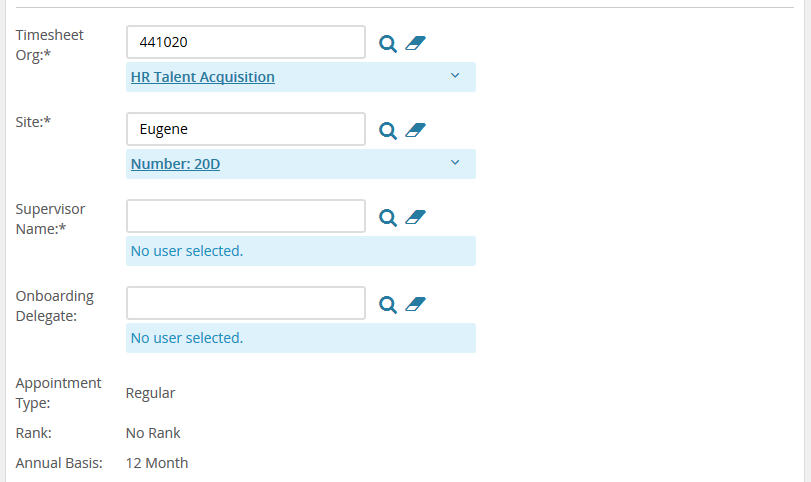This screenshot has height=482, width=811.
Task: Clear the Timesheet Org field with eraser
Action: point(415,43)
